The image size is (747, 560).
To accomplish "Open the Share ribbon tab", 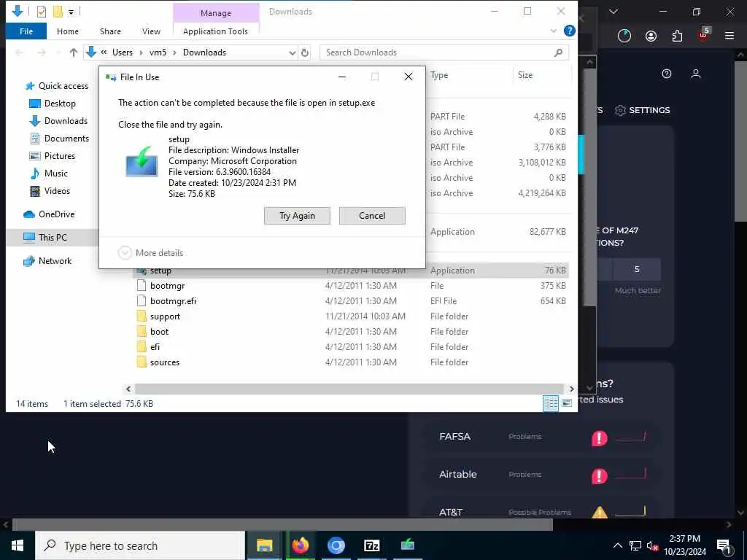I will (110, 31).
